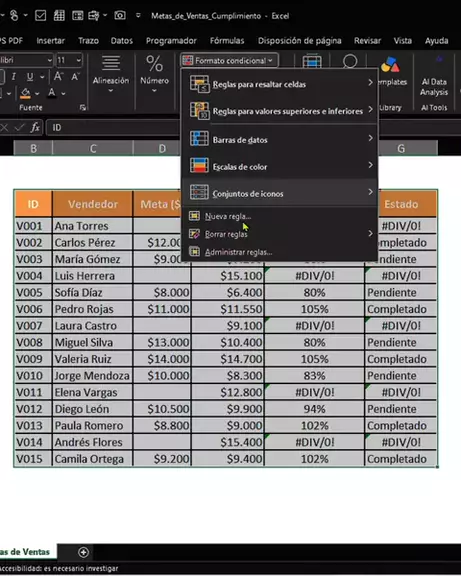Open the Templates shapes icon
461x576 pixels.
pos(390,65)
